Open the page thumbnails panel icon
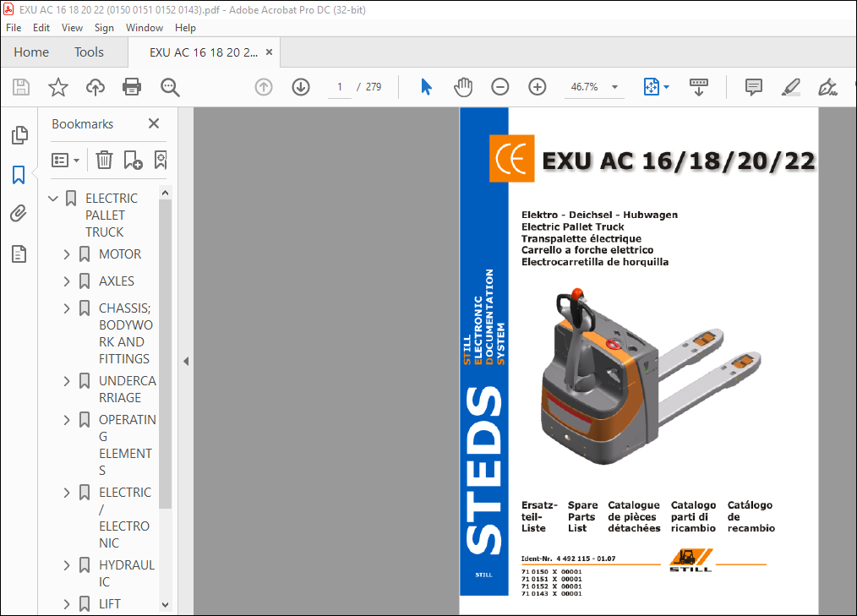Viewport: 857px width, 616px height. (x=19, y=135)
